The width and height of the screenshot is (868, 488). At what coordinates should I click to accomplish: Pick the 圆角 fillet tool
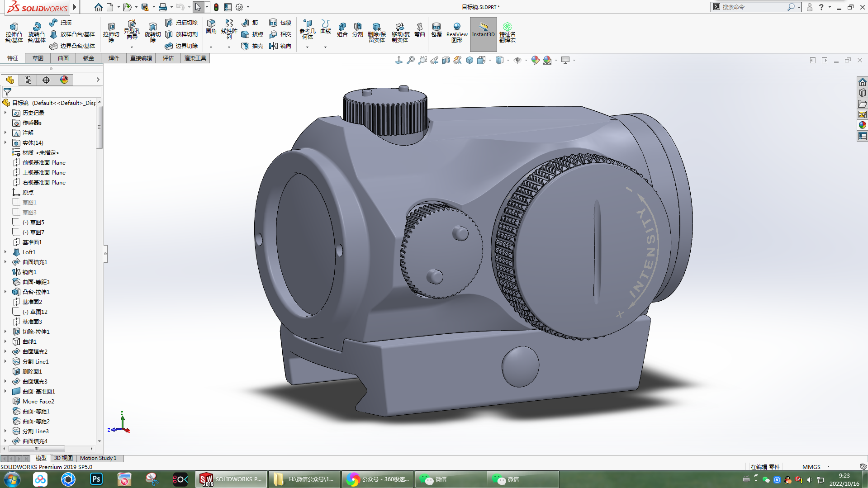pos(211,27)
